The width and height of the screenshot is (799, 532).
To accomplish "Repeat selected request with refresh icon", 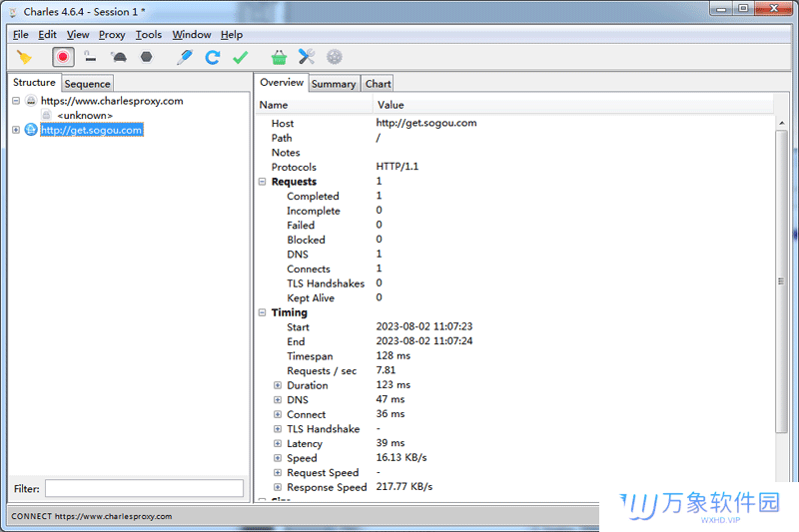I will (x=213, y=57).
